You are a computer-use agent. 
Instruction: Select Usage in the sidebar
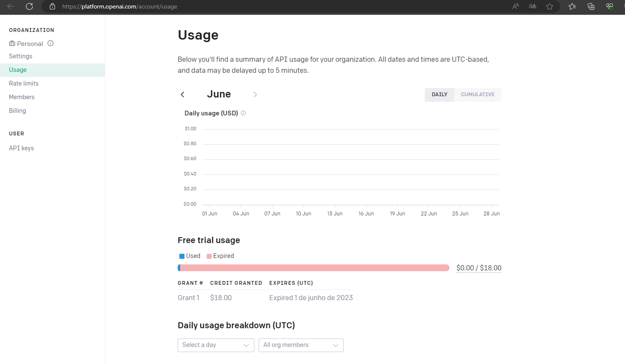pos(52,70)
